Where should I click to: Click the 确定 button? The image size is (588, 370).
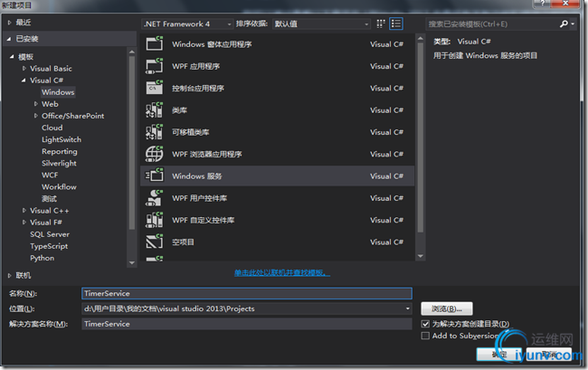[x=498, y=355]
